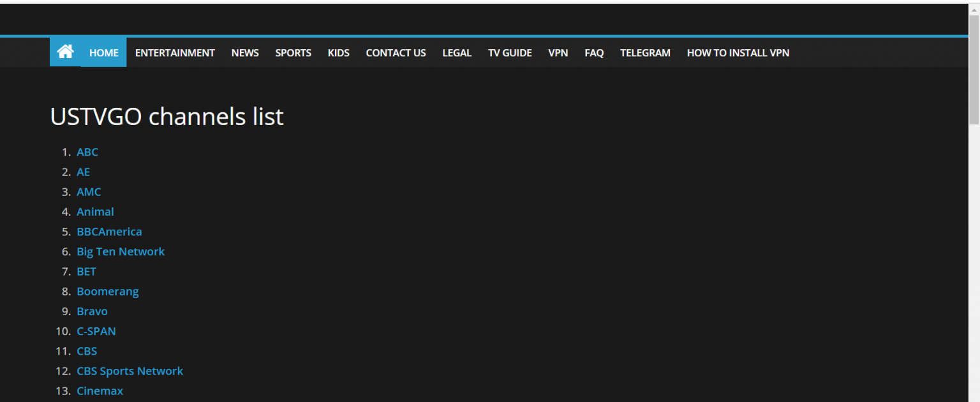Image resolution: width=980 pixels, height=402 pixels.
Task: Open the SPORTS category
Action: (x=293, y=52)
